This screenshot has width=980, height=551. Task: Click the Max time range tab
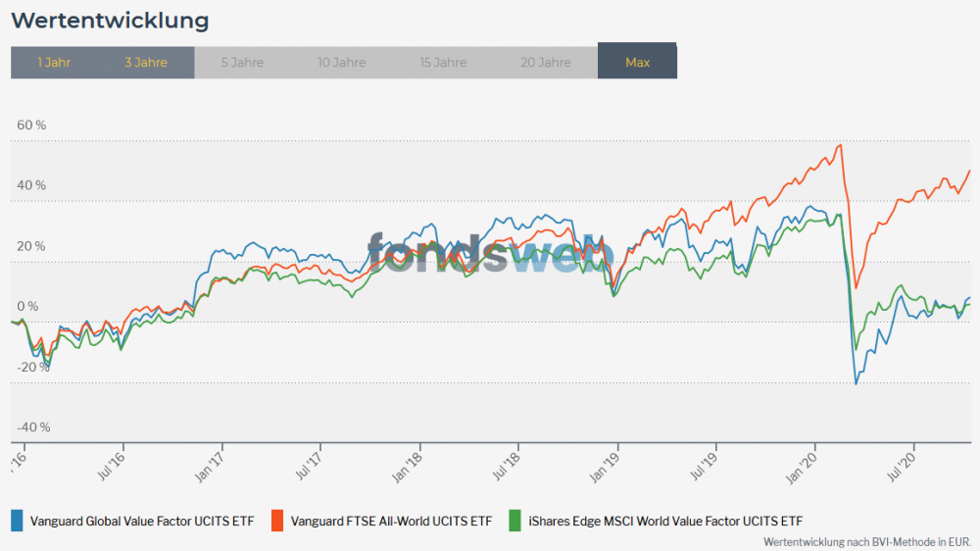tap(637, 62)
